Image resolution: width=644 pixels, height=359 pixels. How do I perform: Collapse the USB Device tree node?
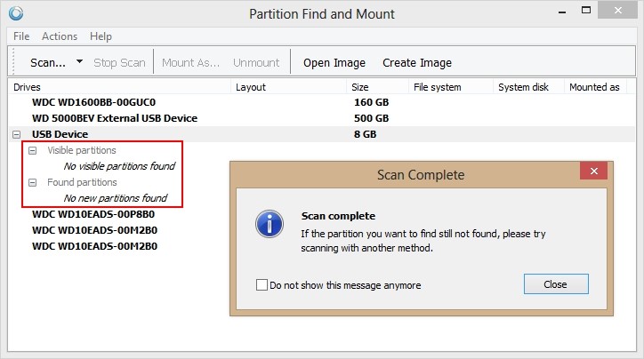(x=16, y=134)
